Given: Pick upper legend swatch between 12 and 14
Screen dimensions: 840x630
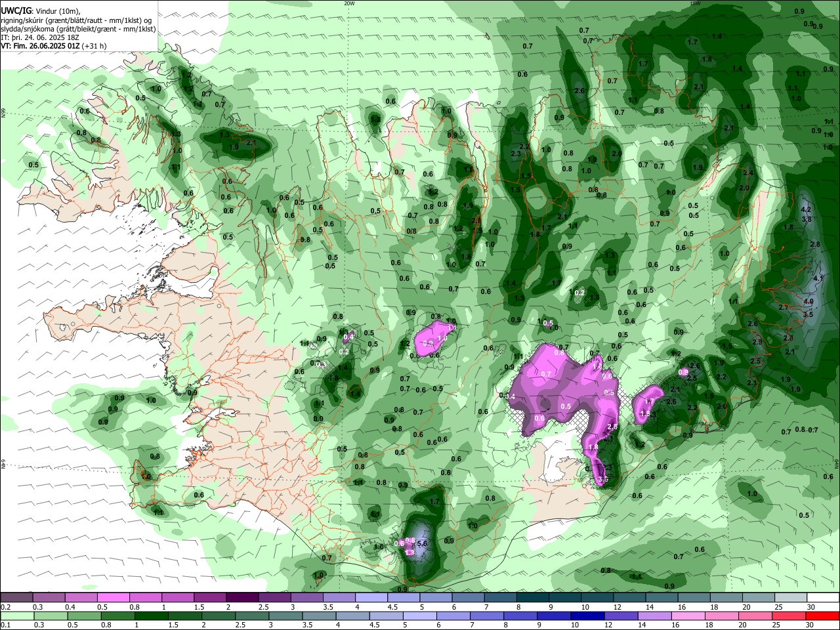Looking at the screenshot, I should pyautogui.click(x=629, y=597).
